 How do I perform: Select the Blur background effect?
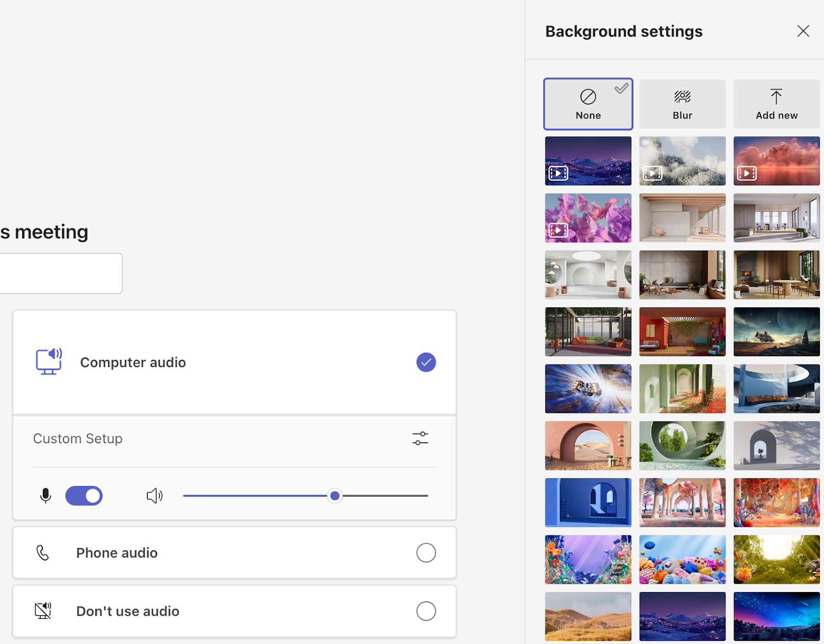pos(682,103)
